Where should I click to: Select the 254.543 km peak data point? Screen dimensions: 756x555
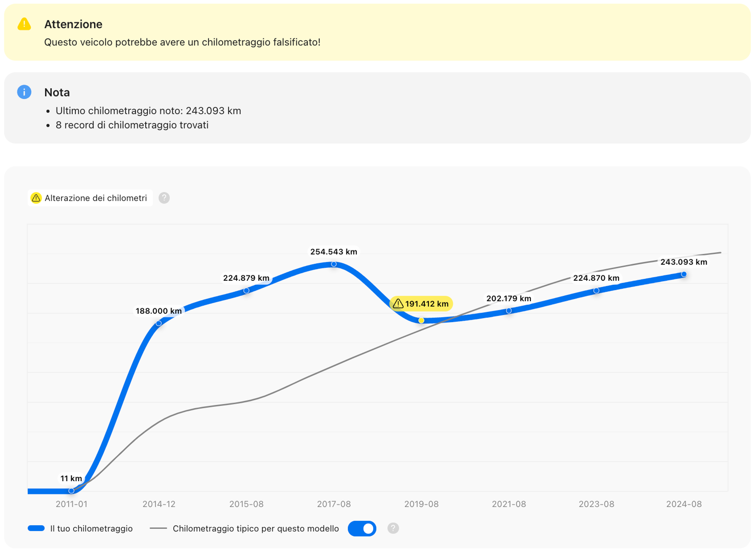[334, 264]
